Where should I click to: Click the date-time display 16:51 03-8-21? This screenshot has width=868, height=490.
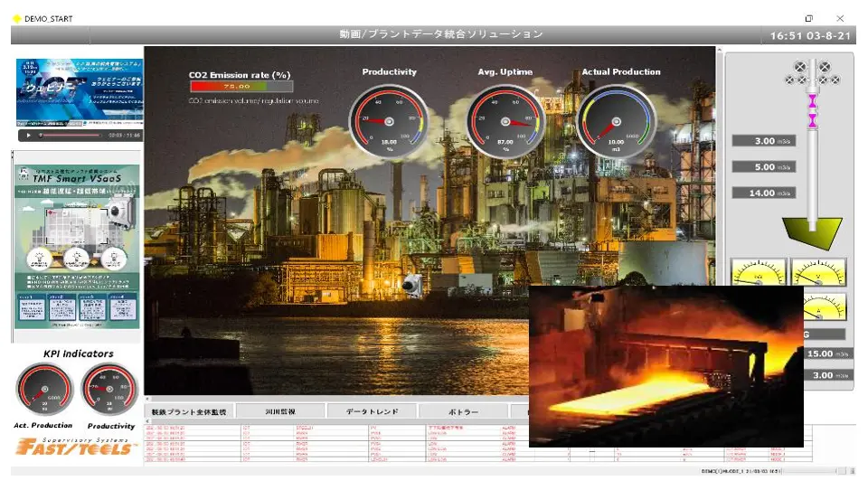[x=810, y=36]
